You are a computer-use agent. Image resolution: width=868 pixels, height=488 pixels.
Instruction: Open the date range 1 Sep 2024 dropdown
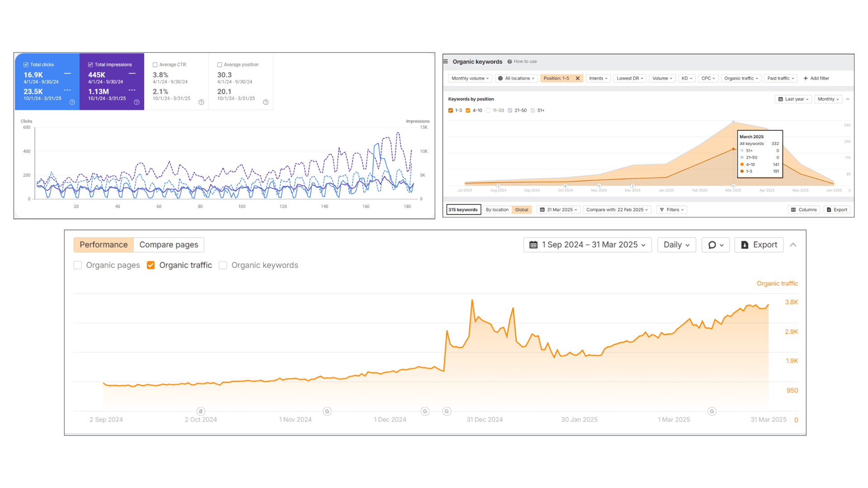click(587, 244)
